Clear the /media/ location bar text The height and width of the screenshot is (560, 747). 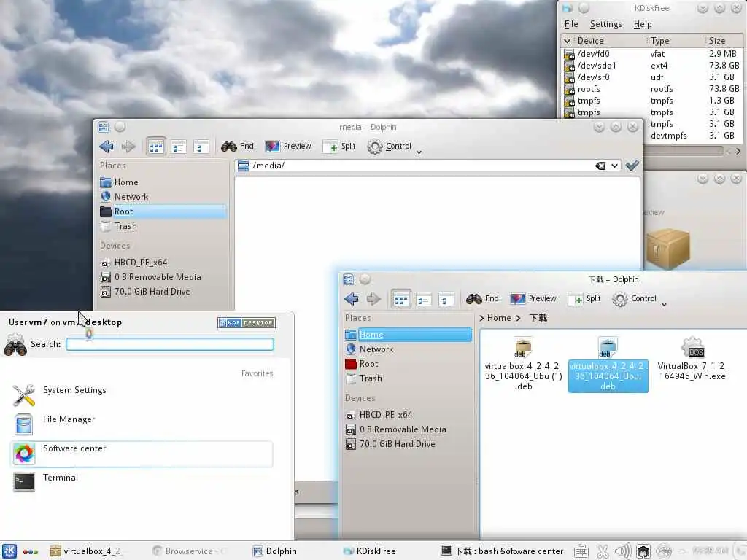600,166
